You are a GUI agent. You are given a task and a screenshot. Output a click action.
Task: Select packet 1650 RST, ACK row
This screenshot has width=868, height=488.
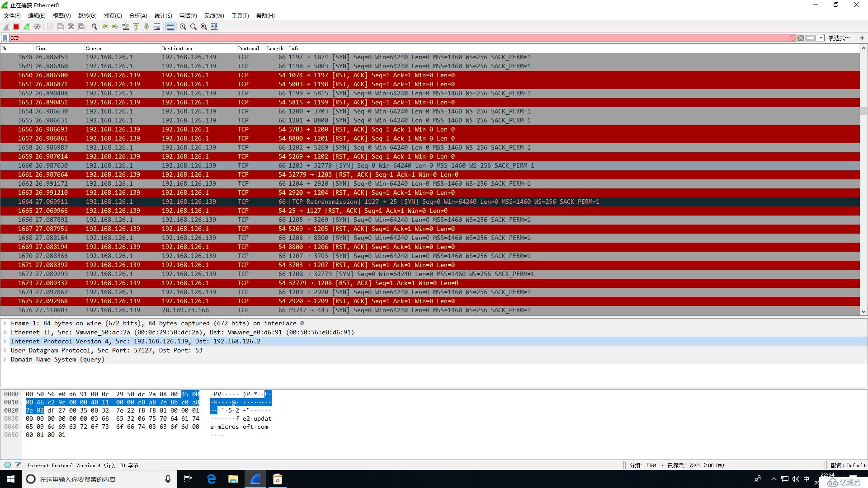[430, 75]
